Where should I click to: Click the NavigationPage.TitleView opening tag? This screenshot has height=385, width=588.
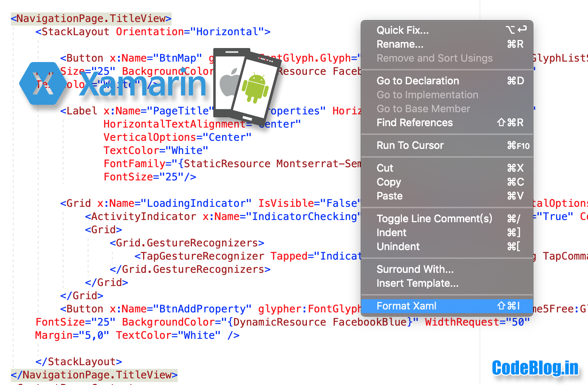click(x=91, y=18)
